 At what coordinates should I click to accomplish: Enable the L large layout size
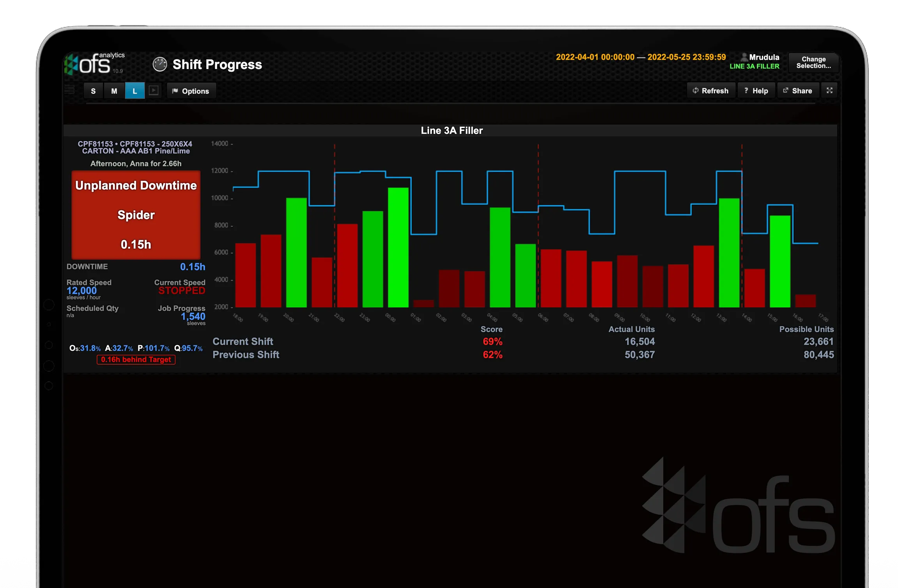[135, 90]
